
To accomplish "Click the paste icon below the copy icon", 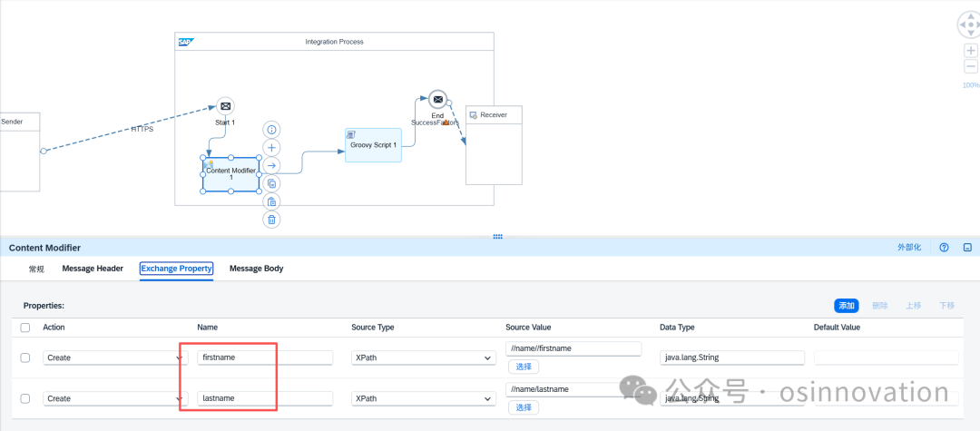I will [x=272, y=201].
